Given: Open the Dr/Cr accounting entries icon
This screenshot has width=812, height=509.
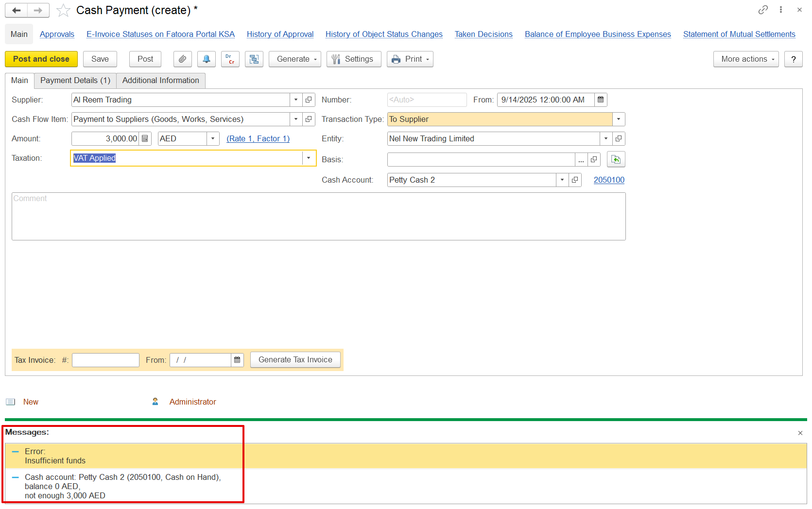Looking at the screenshot, I should click(230, 59).
